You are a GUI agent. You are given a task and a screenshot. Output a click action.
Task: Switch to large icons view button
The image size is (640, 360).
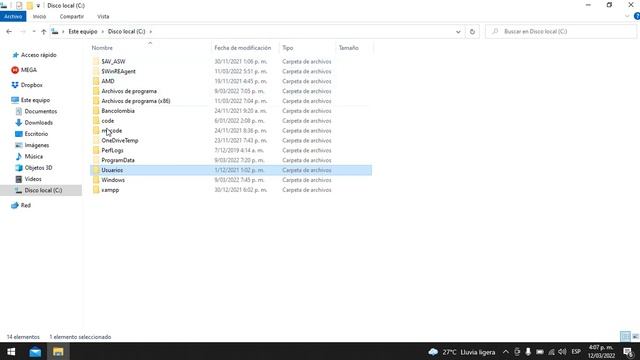(635, 337)
